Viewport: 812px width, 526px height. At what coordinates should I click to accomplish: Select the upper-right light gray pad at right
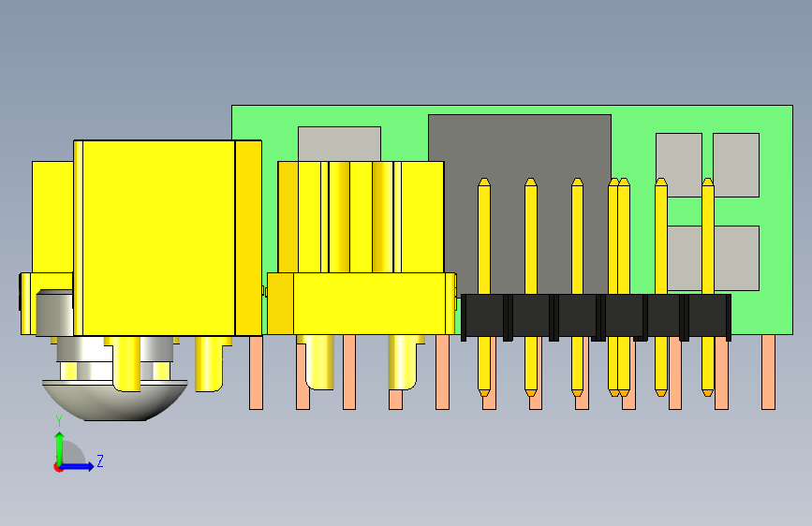click(736, 165)
